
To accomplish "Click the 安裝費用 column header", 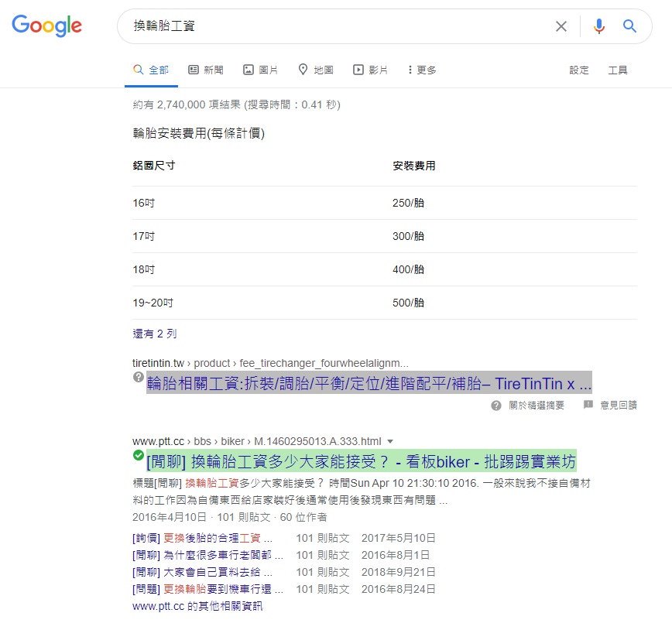I will click(414, 166).
